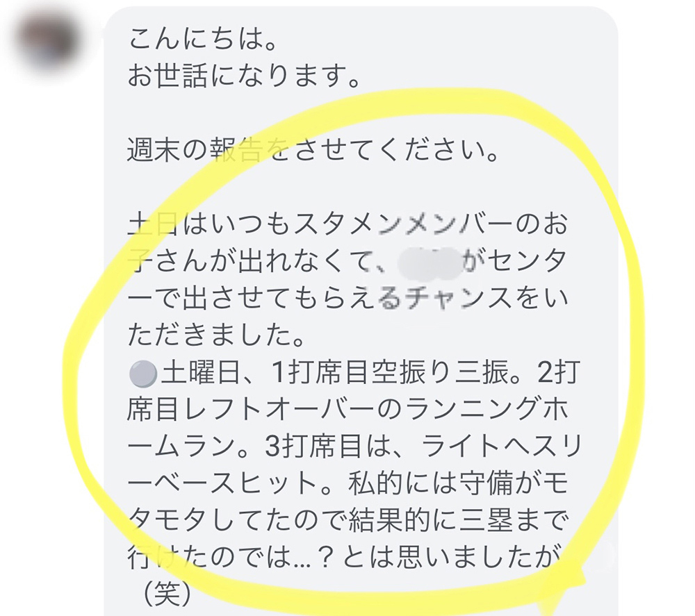Click the phrase 3打席目は、ライトへスリ

tap(423, 445)
